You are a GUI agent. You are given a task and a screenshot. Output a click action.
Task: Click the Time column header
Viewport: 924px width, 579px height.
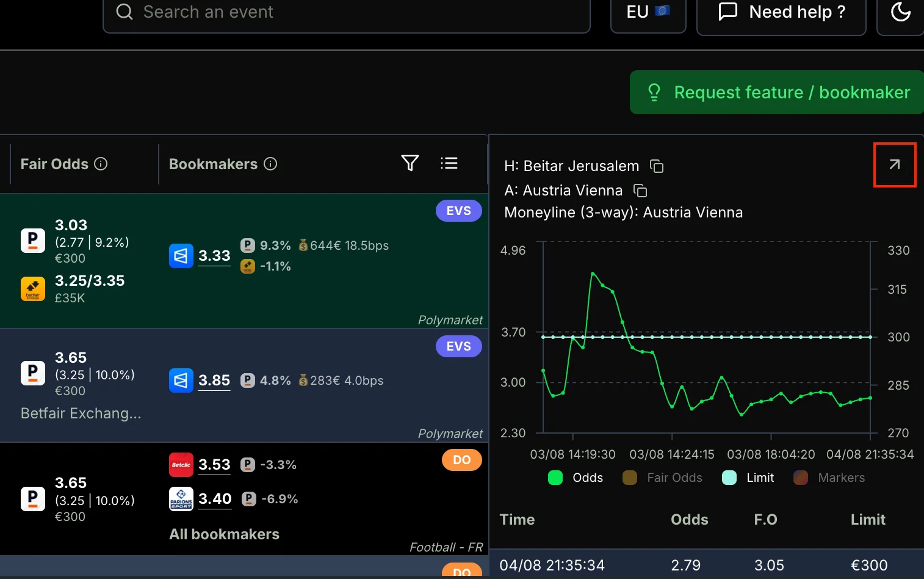tap(517, 520)
